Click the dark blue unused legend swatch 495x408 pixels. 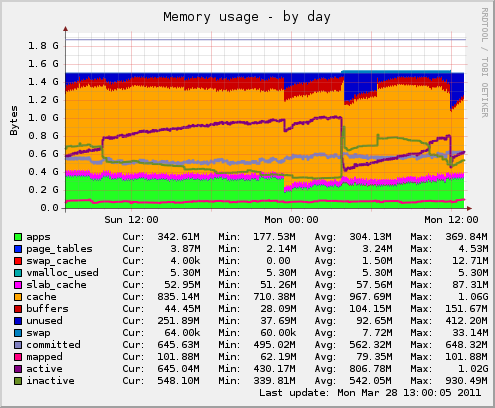[18, 321]
